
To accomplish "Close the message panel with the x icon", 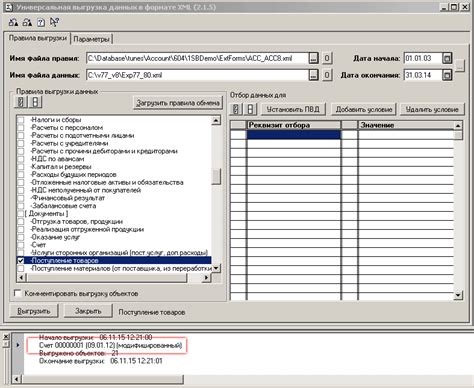I will click(x=6, y=337).
